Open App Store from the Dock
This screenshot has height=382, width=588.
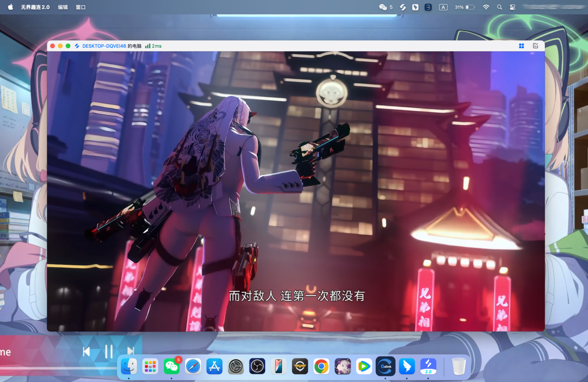coord(214,366)
